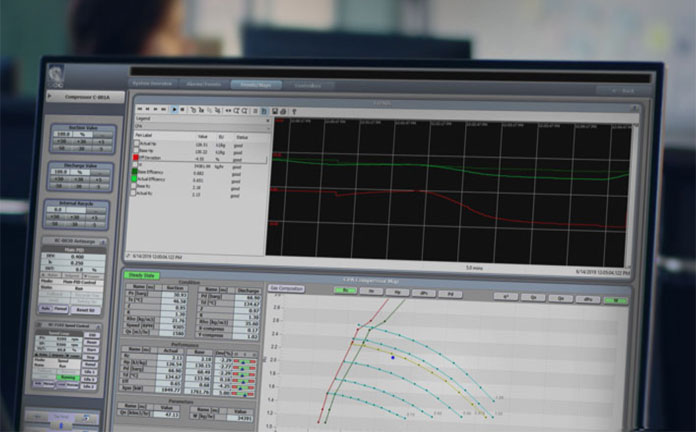Image resolution: width=696 pixels, height=432 pixels.
Task: Click the first magnifier zoom icon
Action: point(236,110)
